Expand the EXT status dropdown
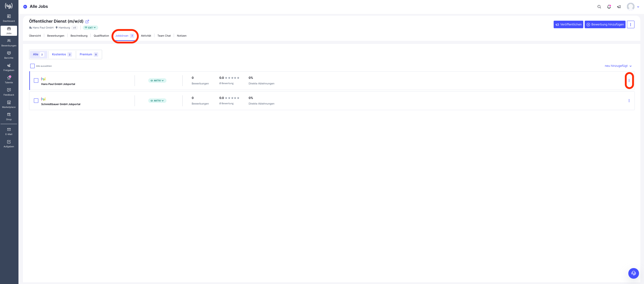Image resolution: width=644 pixels, height=284 pixels. coord(90,28)
